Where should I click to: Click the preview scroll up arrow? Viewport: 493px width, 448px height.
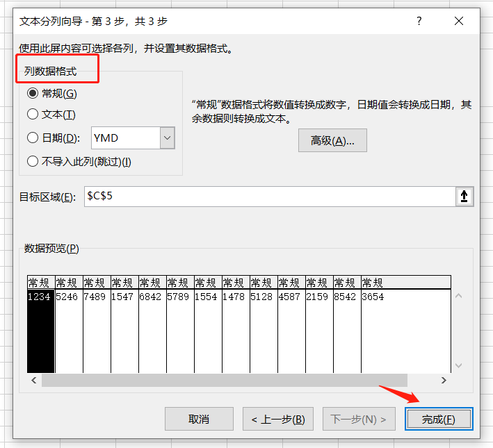[458, 296]
